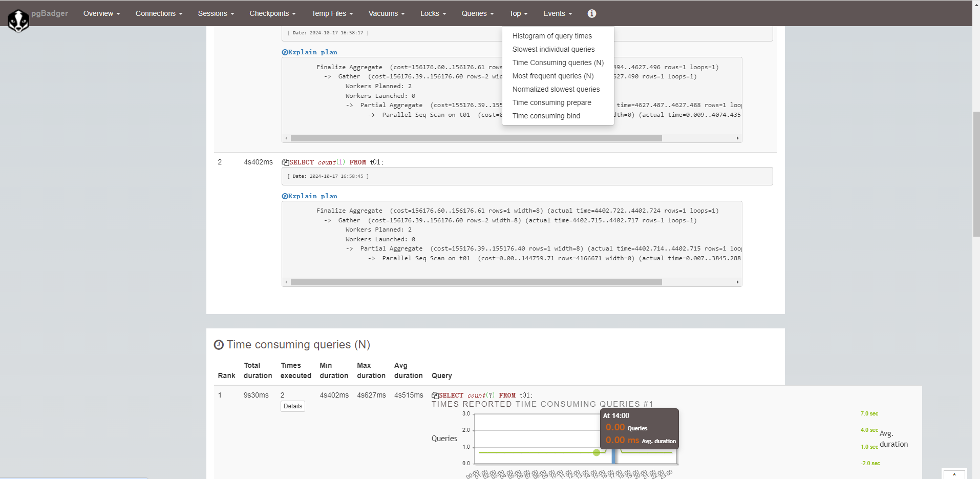The image size is (980, 479).
Task: Click the info circle icon in navbar
Action: [591, 14]
